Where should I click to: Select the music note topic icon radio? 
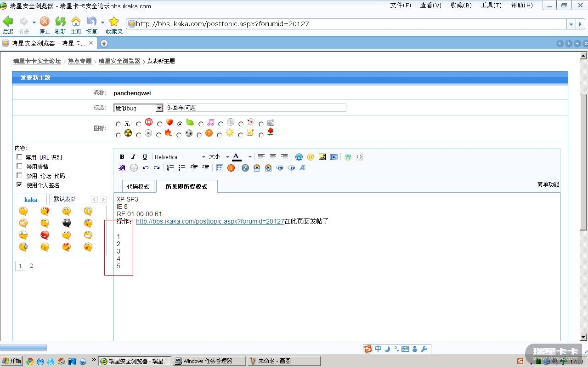coord(201,124)
